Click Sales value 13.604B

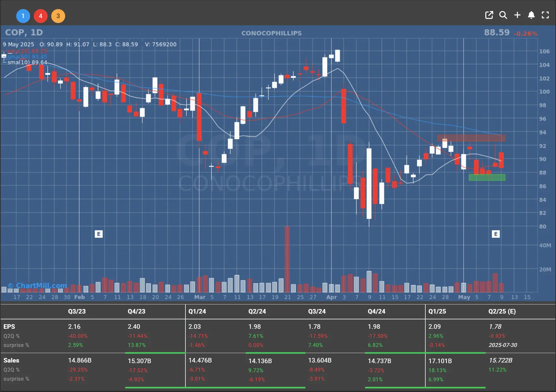[x=320, y=360]
